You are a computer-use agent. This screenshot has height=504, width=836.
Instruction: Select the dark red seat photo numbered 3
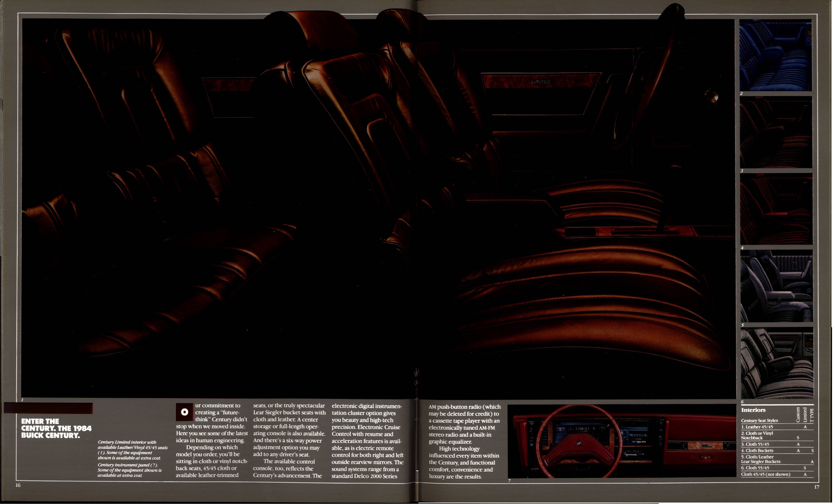[x=776, y=132]
